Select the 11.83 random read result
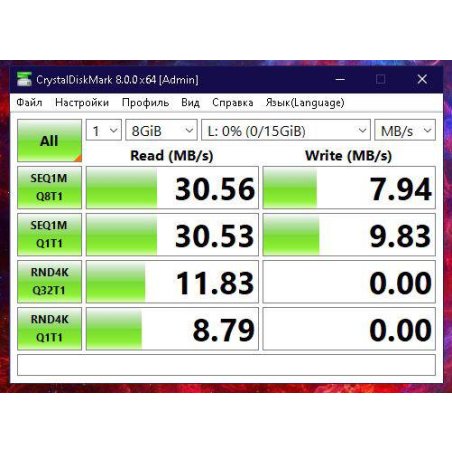Viewport: 452px width, 452px height. [172, 282]
